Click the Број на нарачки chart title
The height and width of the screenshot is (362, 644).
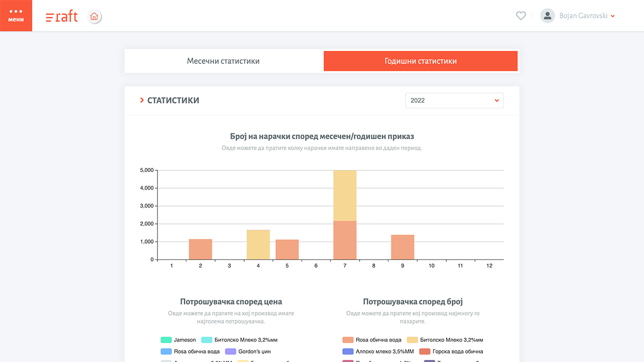click(322, 136)
